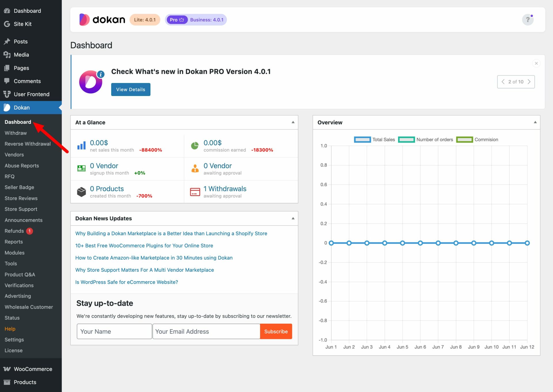Viewport: 553px width, 392px height.
Task: Toggle Commision legend series
Action: point(477,139)
